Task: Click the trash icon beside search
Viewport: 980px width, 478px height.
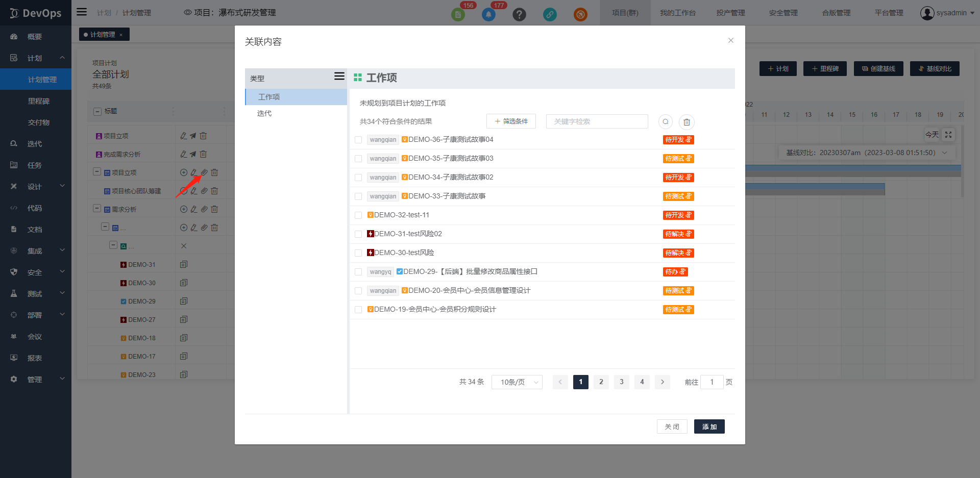Action: (x=687, y=122)
